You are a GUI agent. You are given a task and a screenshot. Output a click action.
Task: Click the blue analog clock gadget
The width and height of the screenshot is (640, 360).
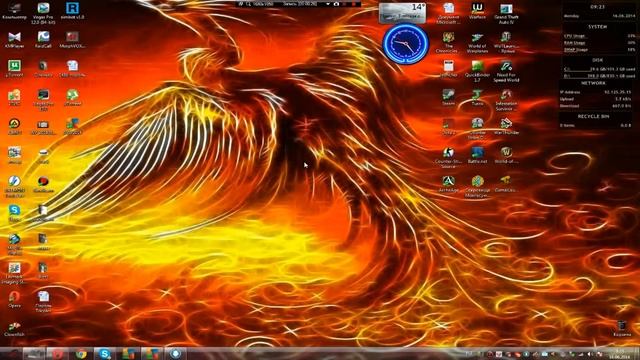[406, 44]
